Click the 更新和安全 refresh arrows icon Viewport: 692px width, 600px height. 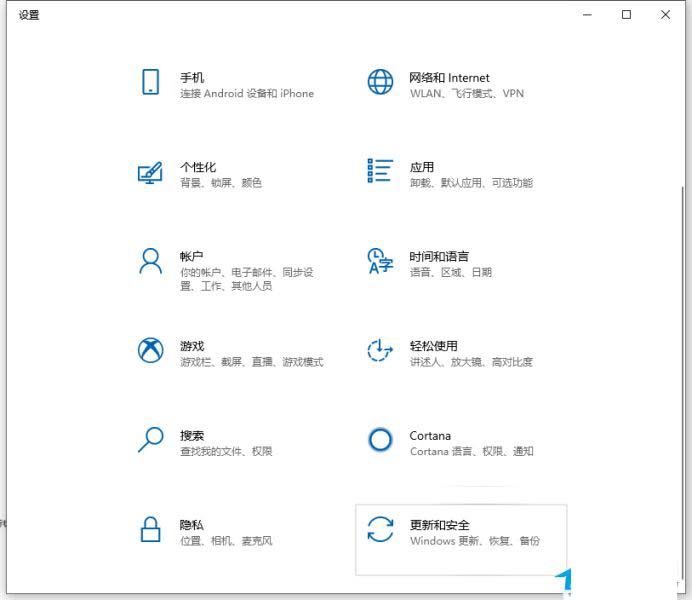tap(380, 529)
